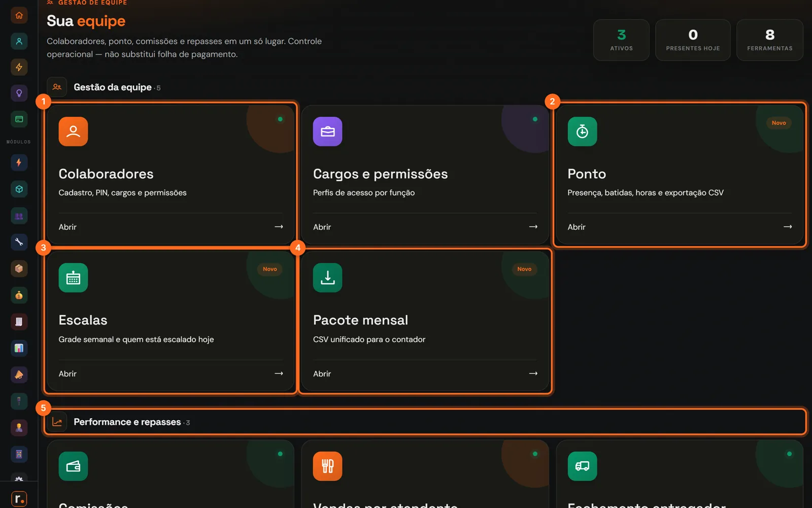The height and width of the screenshot is (508, 812).
Task: Click the team icon beside Gestão da equipe
Action: (57, 87)
